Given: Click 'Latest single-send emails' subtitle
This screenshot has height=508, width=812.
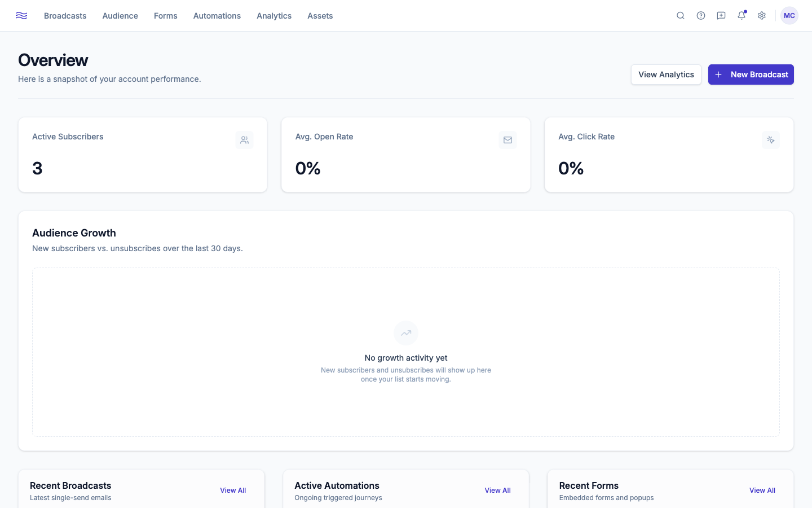Looking at the screenshot, I should coord(70,498).
